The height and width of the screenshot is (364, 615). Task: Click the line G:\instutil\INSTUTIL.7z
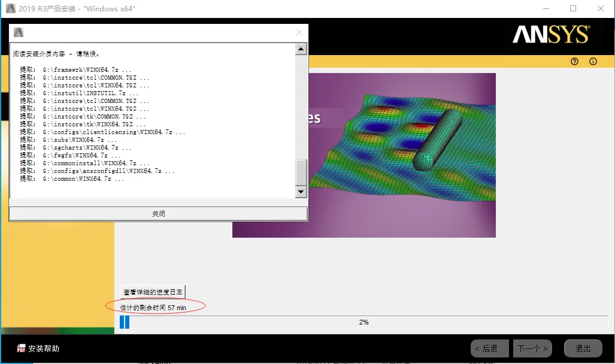[x=79, y=93]
